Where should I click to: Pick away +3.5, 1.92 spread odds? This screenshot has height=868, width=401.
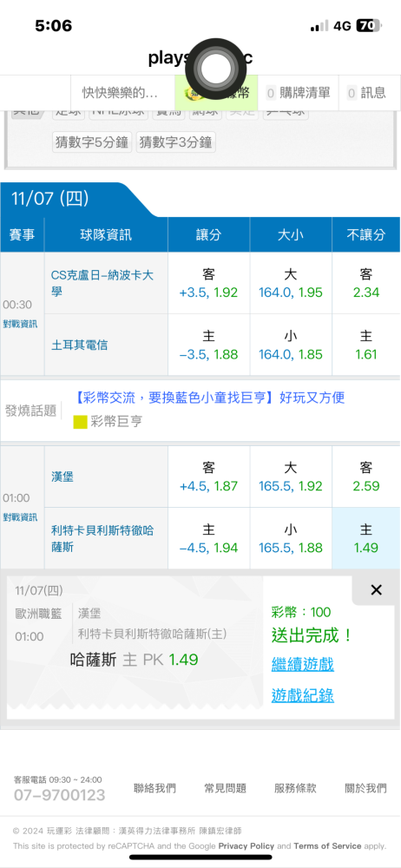209,284
